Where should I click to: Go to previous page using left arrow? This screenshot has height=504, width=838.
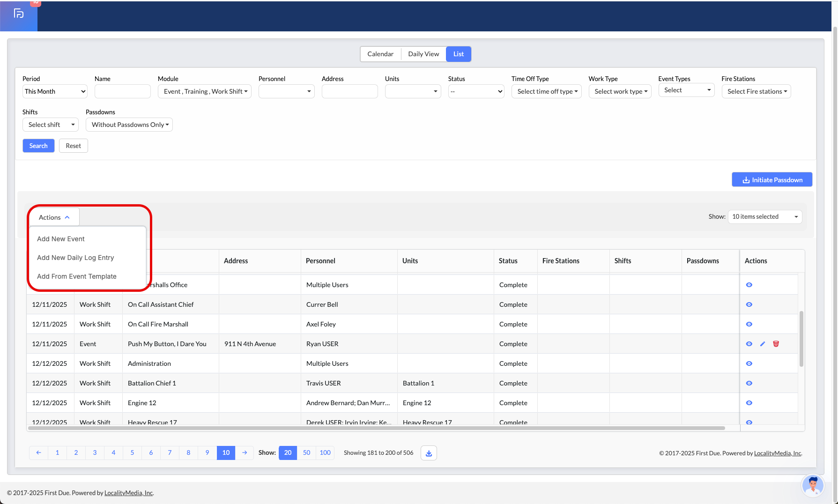(x=38, y=453)
